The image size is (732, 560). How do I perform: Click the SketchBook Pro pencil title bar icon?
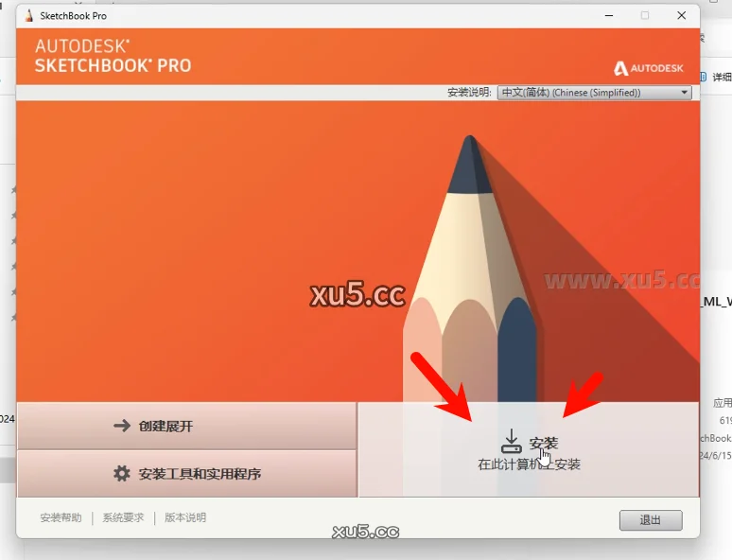click(29, 15)
